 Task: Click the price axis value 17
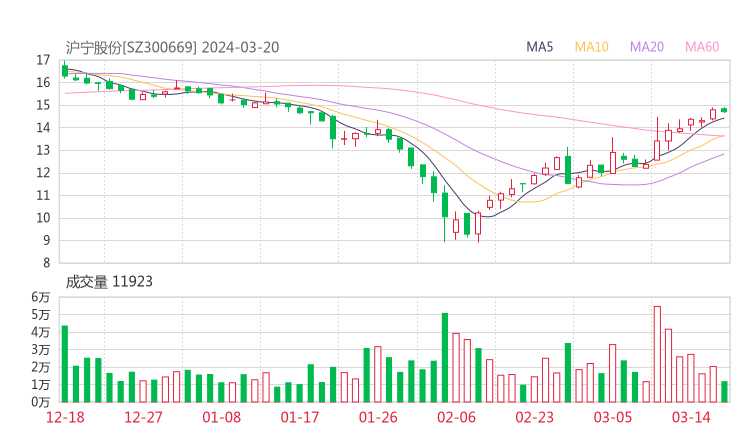[43, 60]
